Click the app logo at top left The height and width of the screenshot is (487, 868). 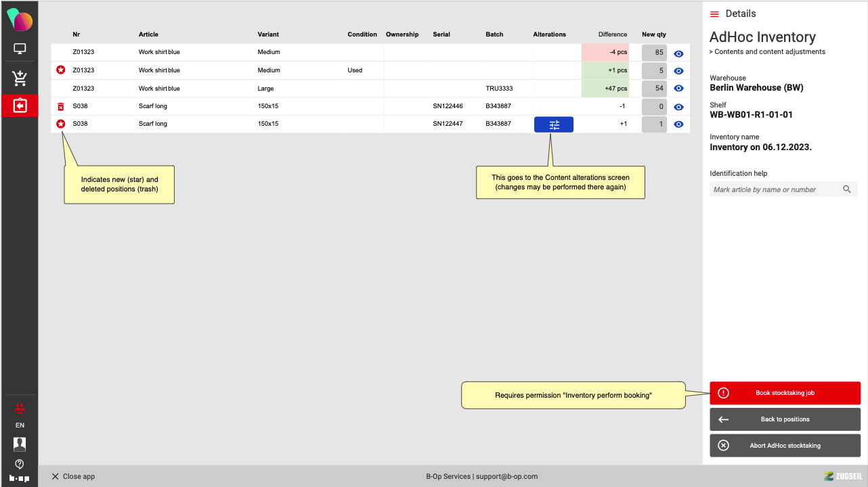pyautogui.click(x=20, y=20)
